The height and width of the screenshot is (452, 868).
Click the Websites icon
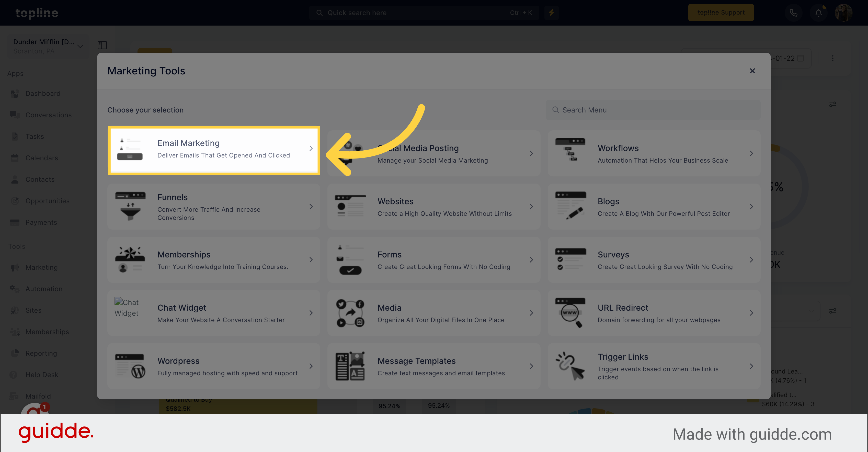(350, 206)
